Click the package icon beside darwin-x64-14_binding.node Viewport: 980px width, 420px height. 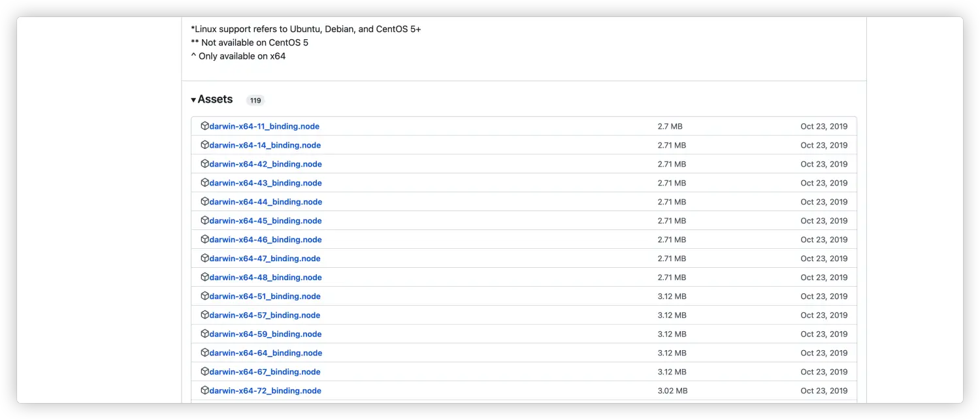(x=204, y=145)
